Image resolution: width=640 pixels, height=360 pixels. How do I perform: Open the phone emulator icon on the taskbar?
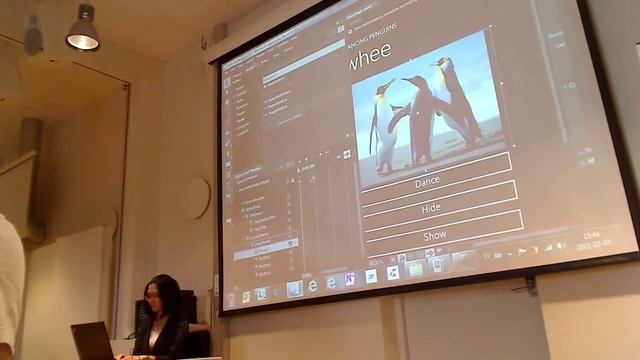[437, 266]
